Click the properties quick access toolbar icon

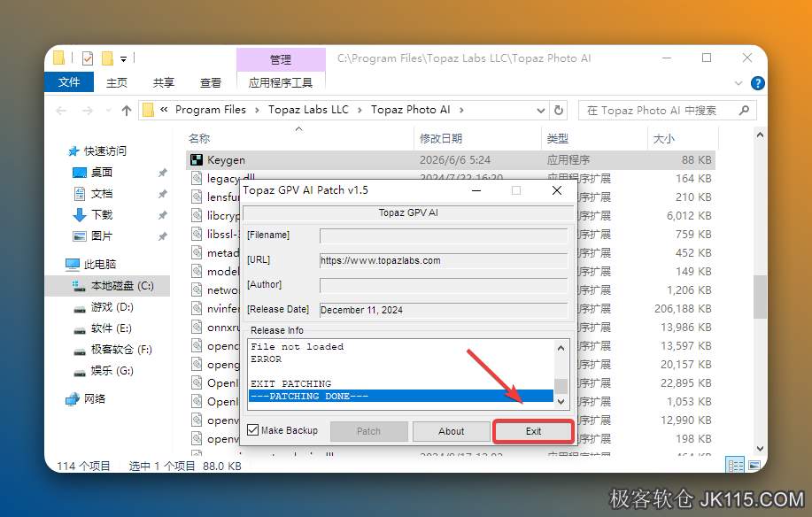(88, 58)
